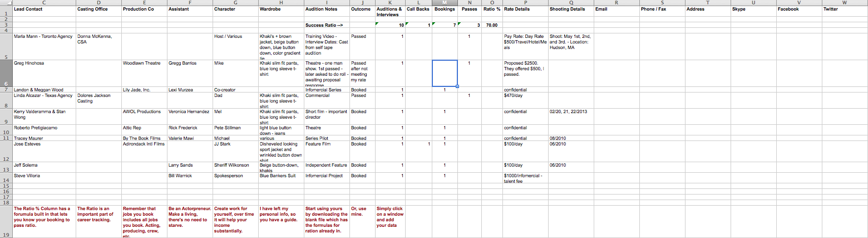Select the auditions total "10" cell
Viewport: 868px width, 238px height.
(390, 25)
